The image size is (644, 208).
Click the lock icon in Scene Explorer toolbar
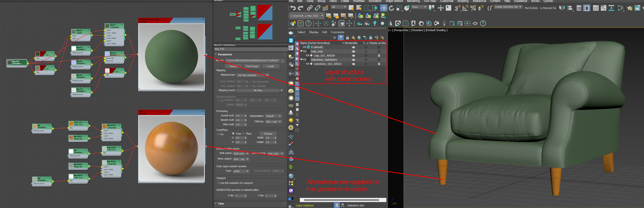click(x=347, y=38)
